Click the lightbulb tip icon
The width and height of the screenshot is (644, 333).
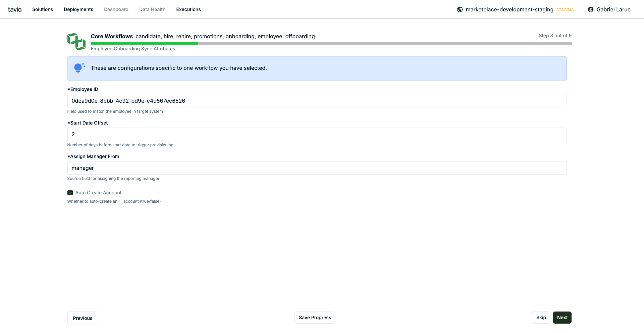[79, 68]
